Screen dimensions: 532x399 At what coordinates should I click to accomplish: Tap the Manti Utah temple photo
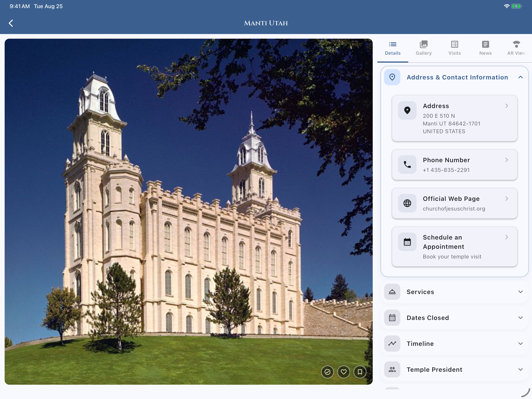point(188,211)
